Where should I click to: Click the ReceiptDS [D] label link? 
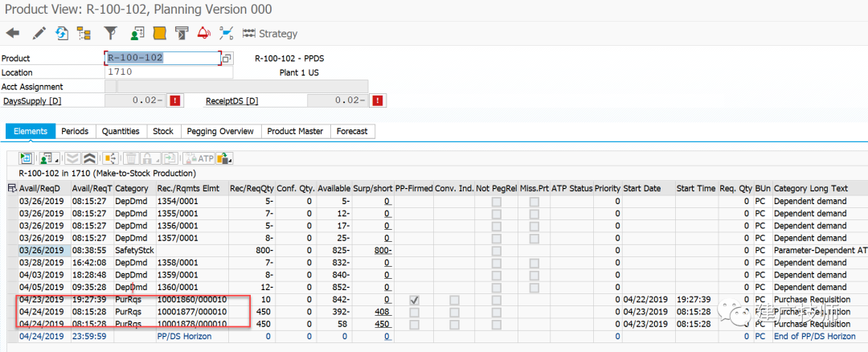coord(232,101)
